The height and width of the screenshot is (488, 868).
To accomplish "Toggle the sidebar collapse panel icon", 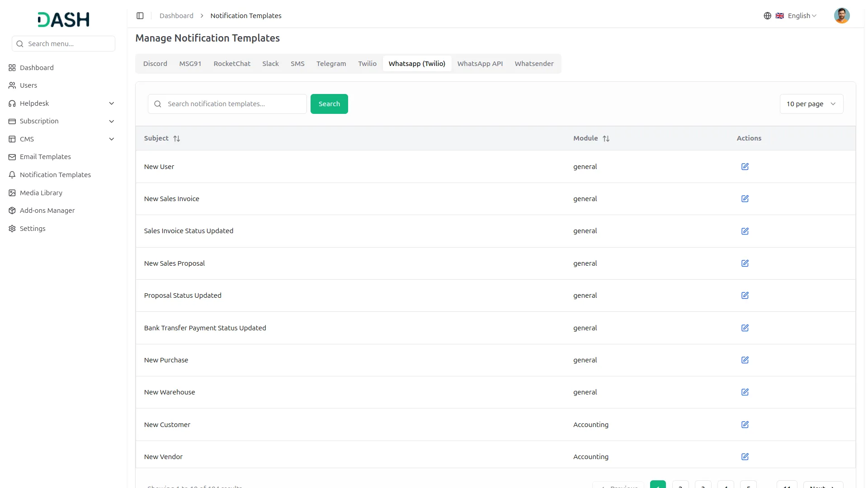I will click(140, 15).
